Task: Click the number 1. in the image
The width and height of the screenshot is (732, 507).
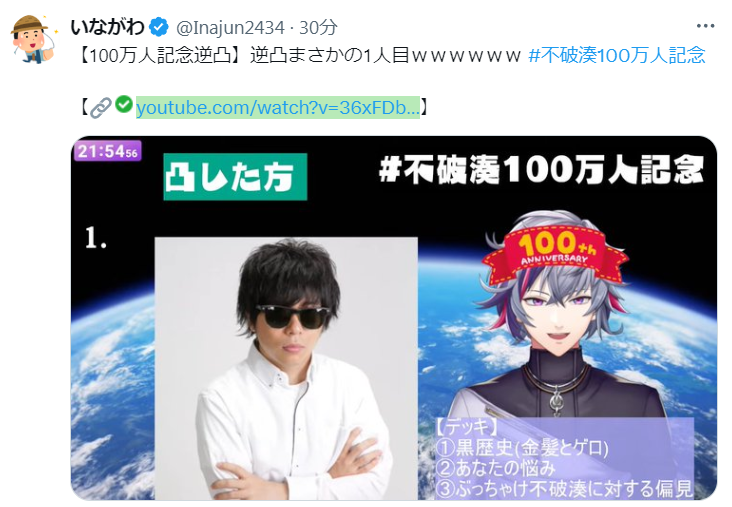Action: click(96, 238)
